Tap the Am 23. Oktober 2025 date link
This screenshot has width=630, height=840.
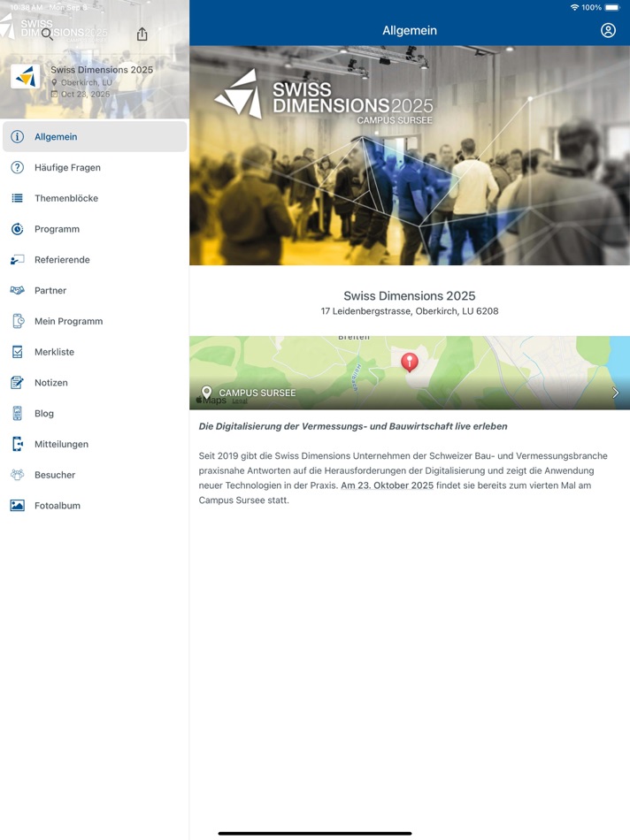(x=388, y=485)
